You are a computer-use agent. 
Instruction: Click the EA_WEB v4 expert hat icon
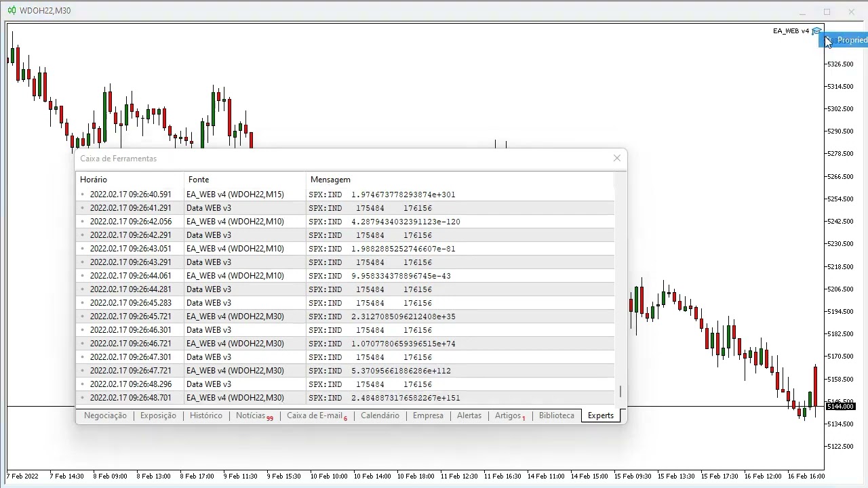816,30
